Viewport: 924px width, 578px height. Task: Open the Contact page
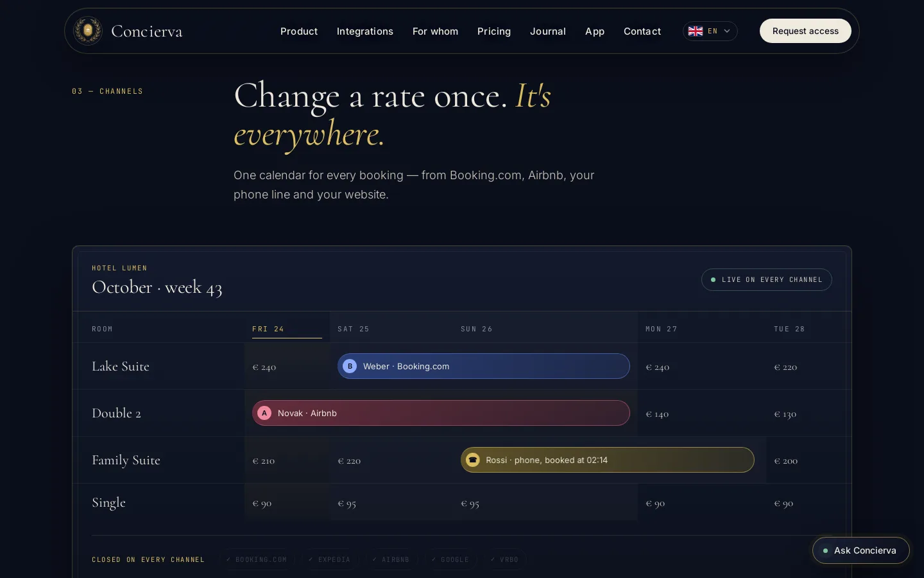642,31
